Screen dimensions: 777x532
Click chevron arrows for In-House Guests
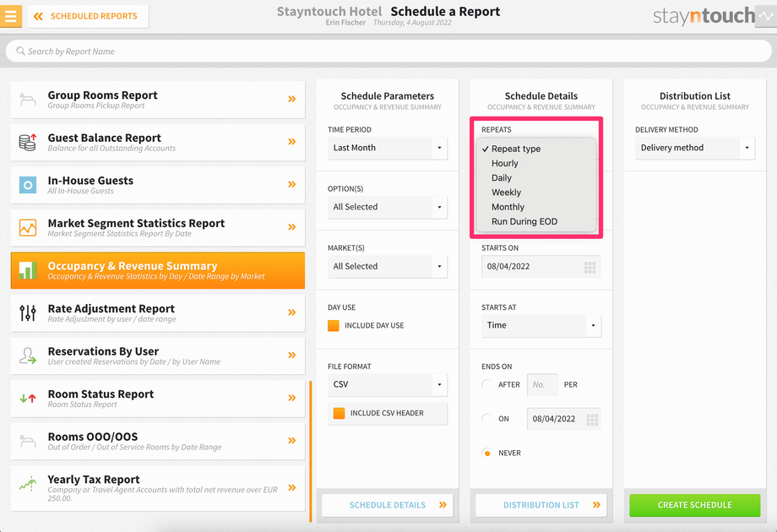(292, 184)
